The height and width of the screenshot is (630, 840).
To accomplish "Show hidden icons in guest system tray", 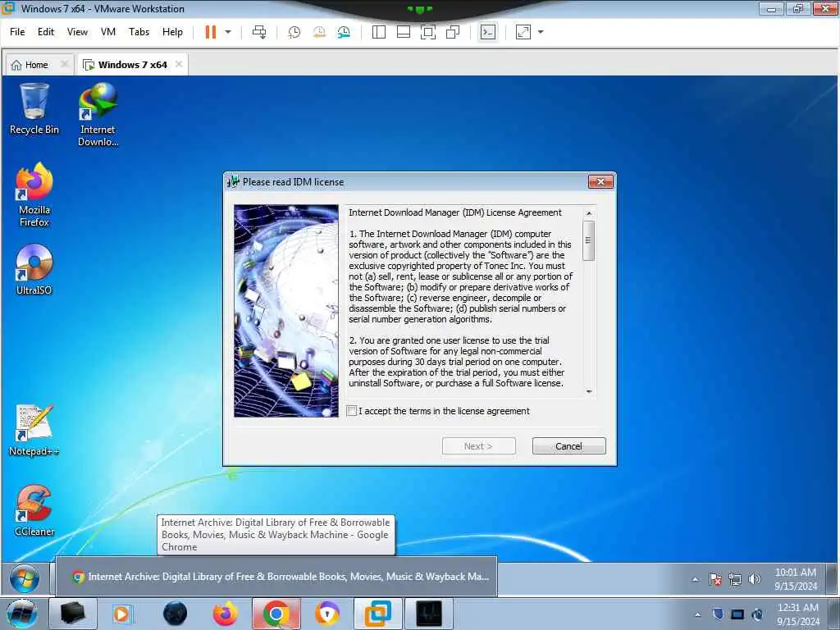I will [696, 579].
